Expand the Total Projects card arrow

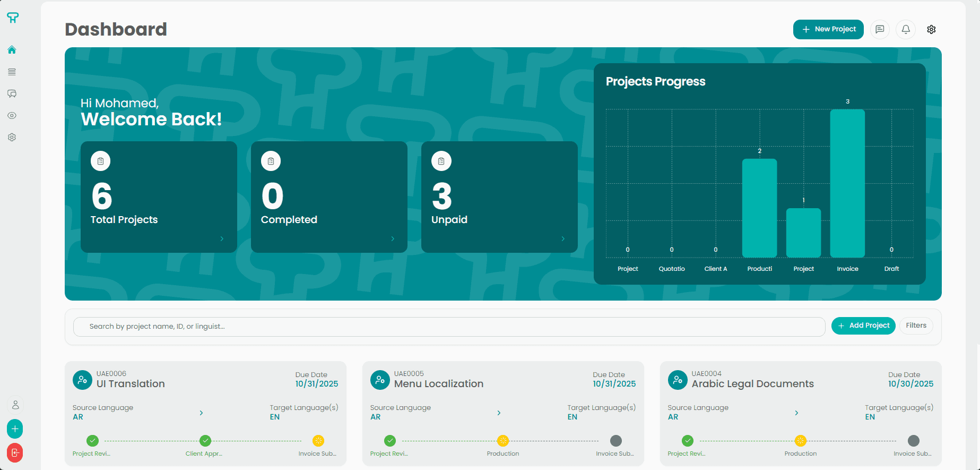point(222,239)
